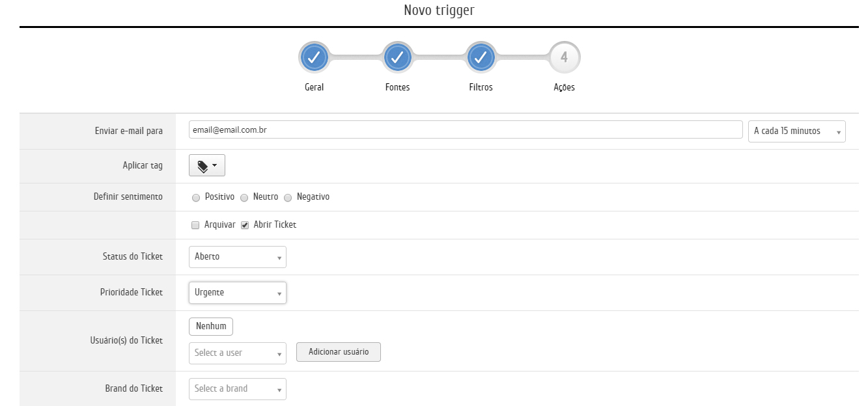Screen dimensions: 868x406
Task: Enable the Arquivar checkbox
Action: click(195, 225)
